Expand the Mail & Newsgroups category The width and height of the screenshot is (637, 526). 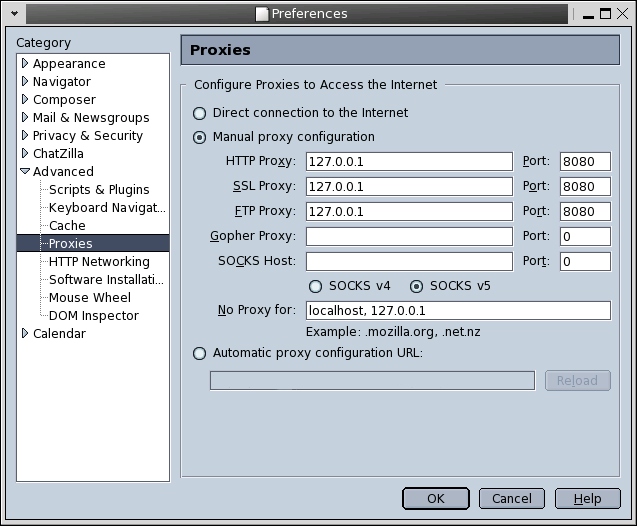[25, 117]
